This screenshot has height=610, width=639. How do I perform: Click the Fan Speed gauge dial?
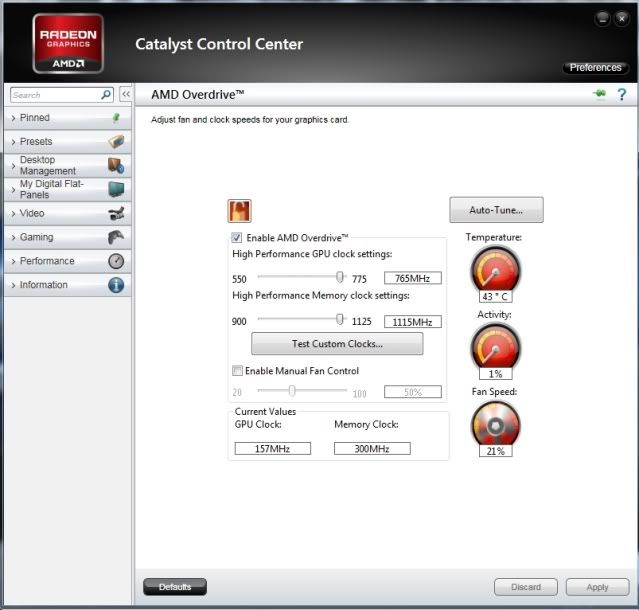pos(496,424)
